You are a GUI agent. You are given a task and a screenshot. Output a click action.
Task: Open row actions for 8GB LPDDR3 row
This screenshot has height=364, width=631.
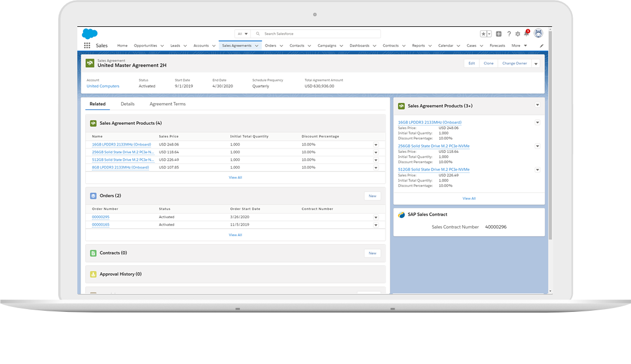pyautogui.click(x=376, y=168)
